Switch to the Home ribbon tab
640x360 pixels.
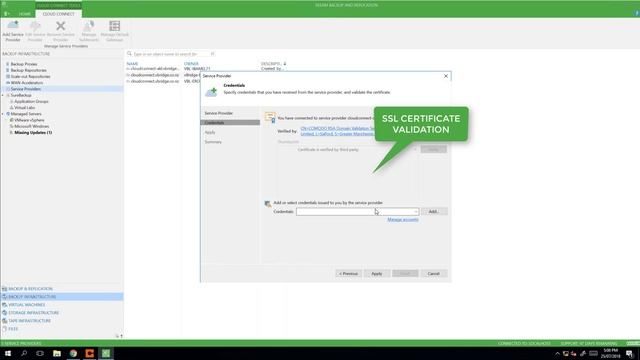(24, 14)
